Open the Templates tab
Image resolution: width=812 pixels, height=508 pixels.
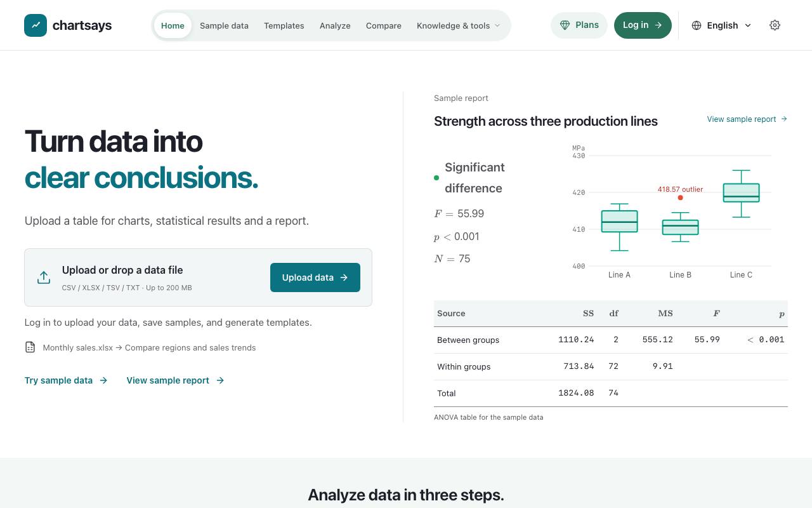click(x=284, y=25)
